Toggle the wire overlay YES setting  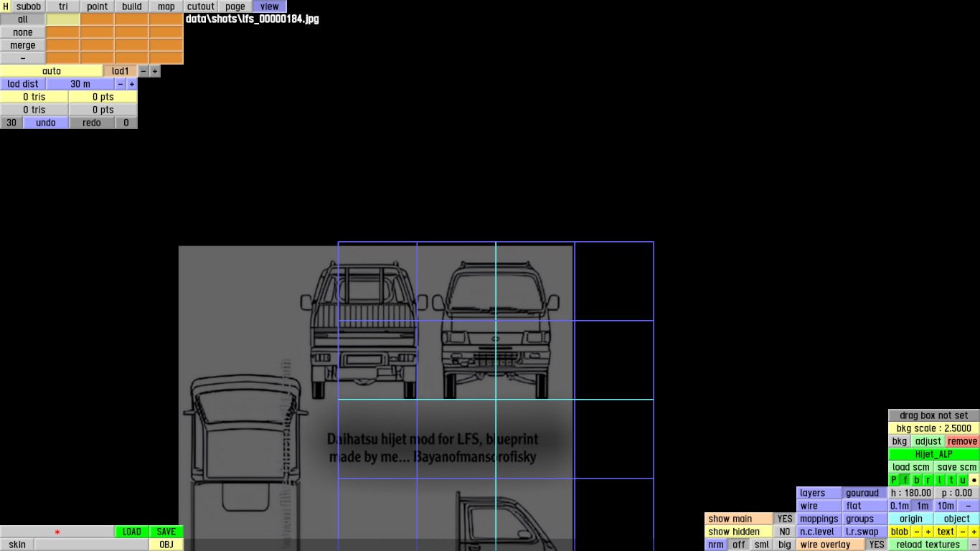[x=877, y=545]
